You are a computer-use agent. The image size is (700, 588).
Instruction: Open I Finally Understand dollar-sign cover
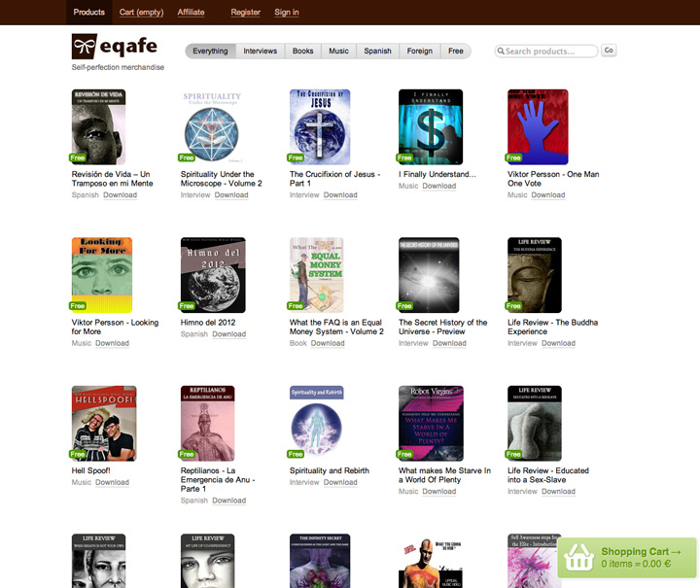pyautogui.click(x=431, y=126)
